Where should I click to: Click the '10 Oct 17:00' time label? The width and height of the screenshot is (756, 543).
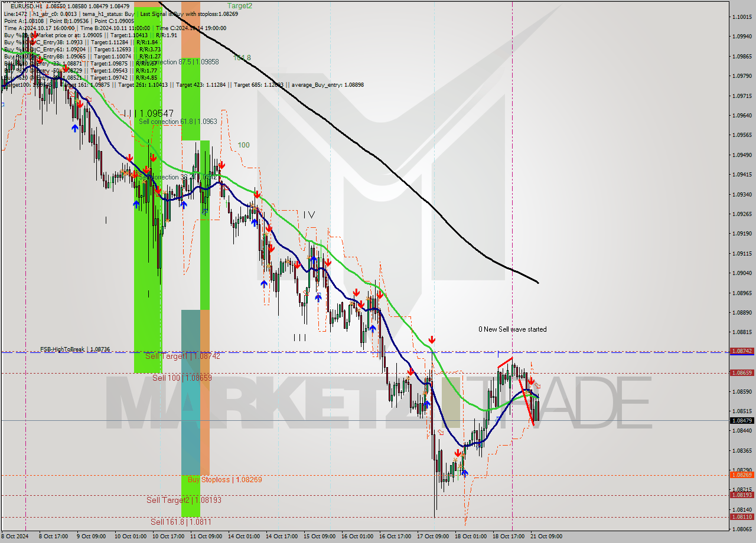(168, 537)
